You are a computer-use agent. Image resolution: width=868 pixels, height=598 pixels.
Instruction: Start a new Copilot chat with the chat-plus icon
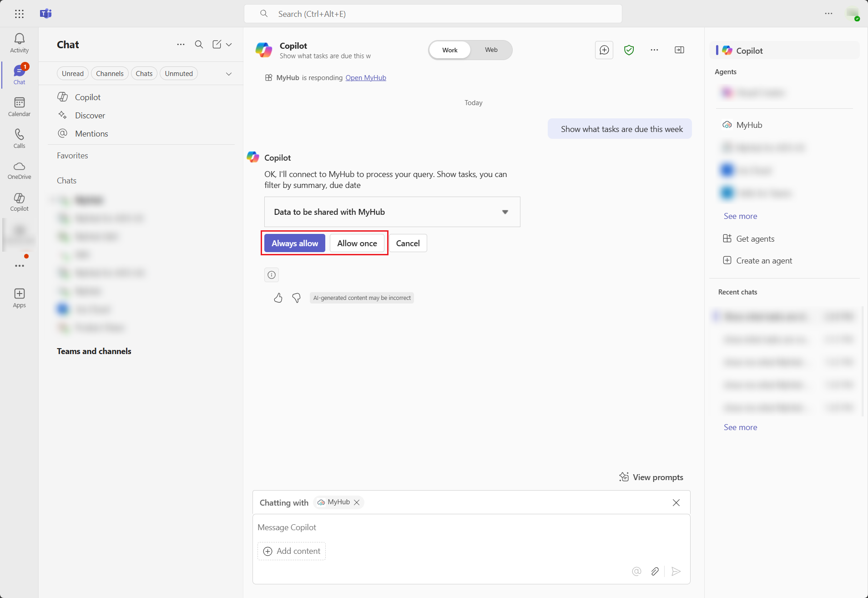pyautogui.click(x=603, y=50)
